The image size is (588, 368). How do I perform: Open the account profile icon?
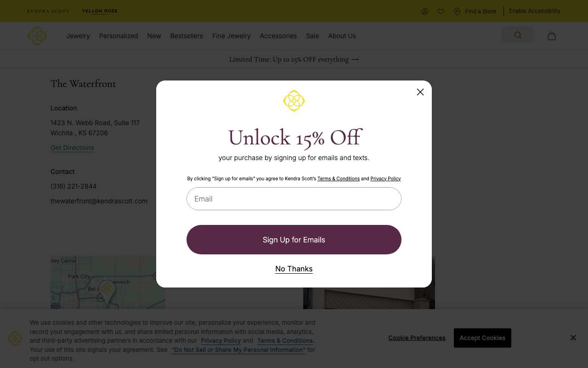pos(424,11)
